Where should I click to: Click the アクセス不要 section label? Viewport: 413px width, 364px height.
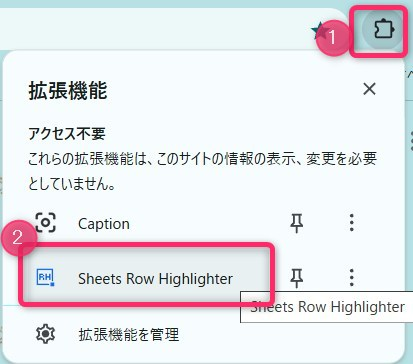click(67, 134)
